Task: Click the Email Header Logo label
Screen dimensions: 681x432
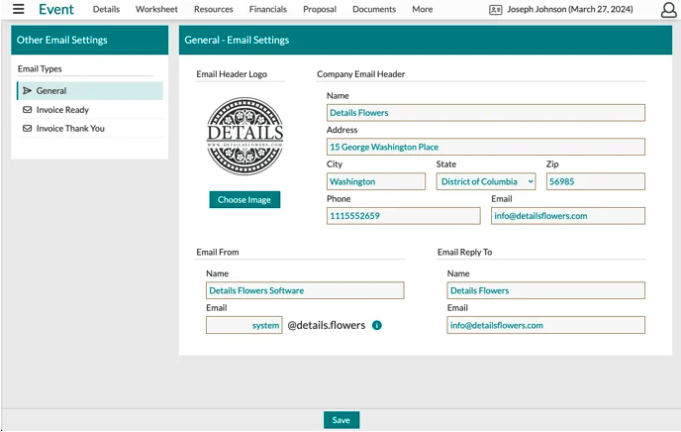Action: pos(231,74)
